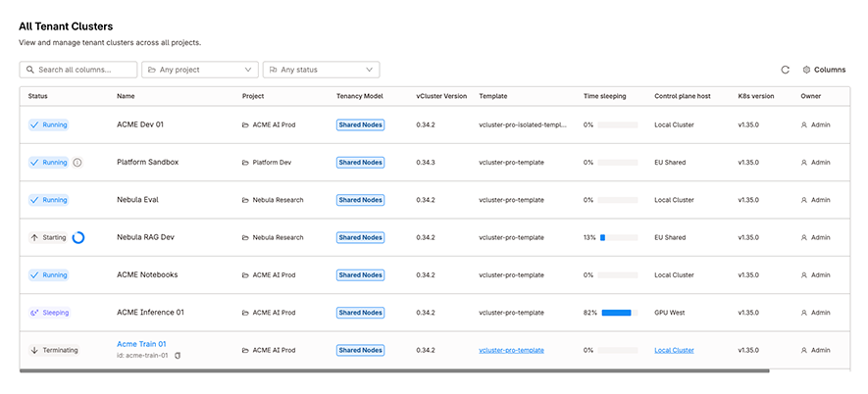
Task: Click the folder icon next to Platform Dev project
Action: click(x=245, y=163)
